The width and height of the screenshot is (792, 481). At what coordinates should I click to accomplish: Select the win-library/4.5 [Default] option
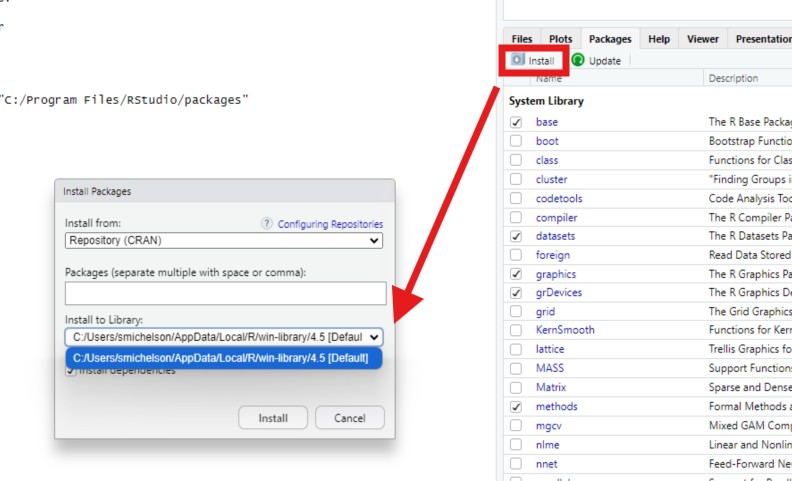[x=224, y=358]
